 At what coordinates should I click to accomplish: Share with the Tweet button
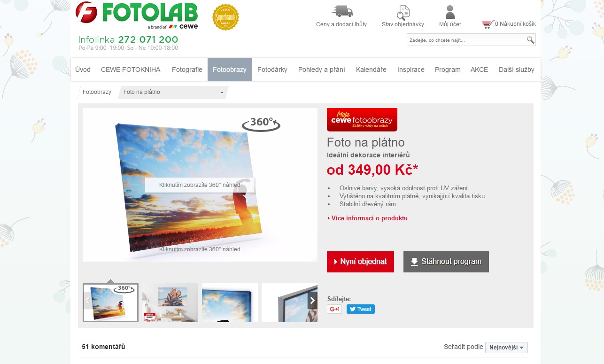click(361, 309)
